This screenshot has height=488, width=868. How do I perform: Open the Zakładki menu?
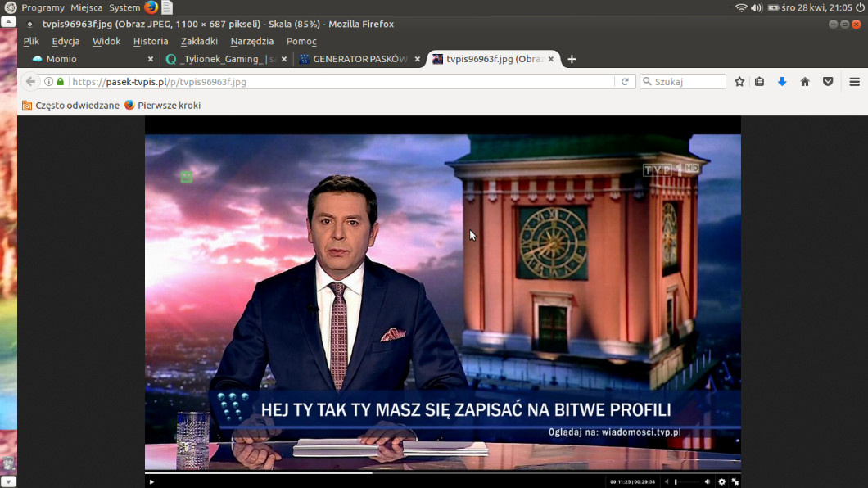point(199,41)
